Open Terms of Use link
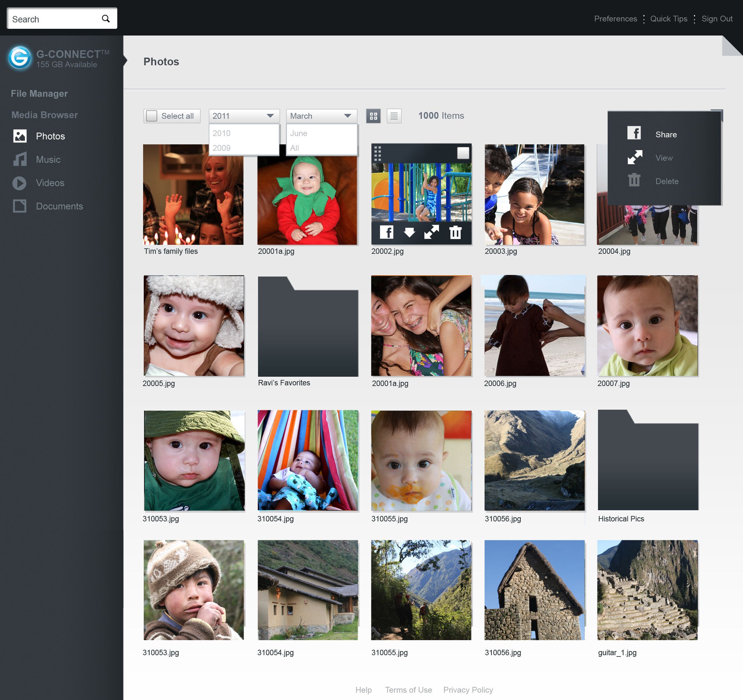This screenshot has width=743, height=700. point(408,689)
